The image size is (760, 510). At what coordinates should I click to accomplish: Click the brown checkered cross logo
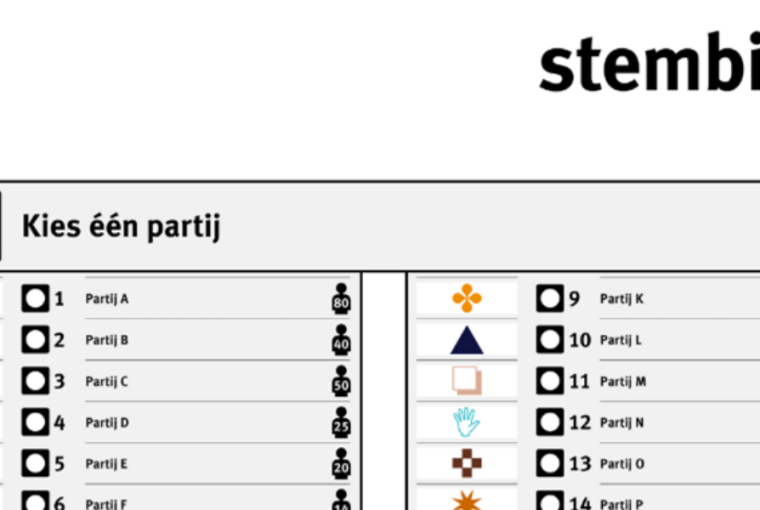(467, 463)
